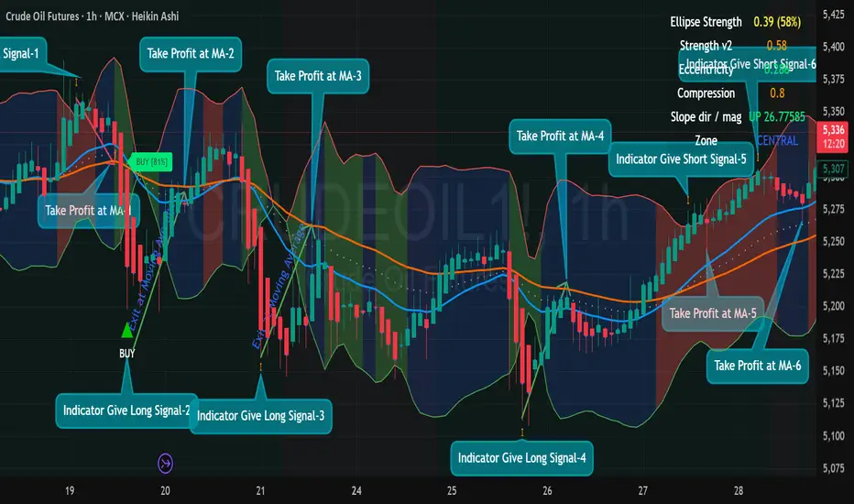Image resolution: width=854 pixels, height=504 pixels.
Task: Click the Strength v2 table label
Action: pyautogui.click(x=706, y=46)
